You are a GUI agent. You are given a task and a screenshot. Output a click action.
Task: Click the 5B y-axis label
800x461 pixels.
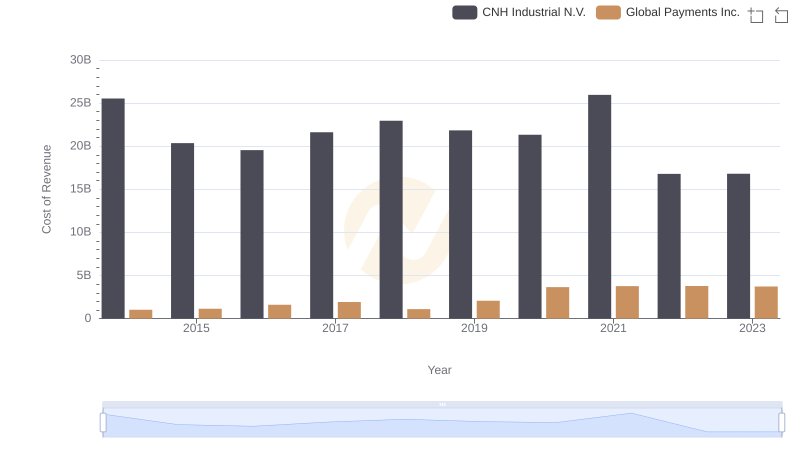point(84,275)
